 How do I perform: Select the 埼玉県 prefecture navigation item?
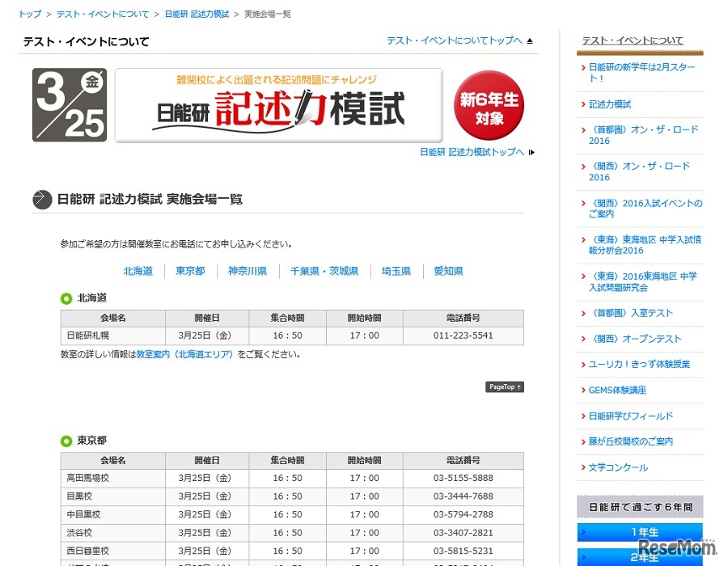pyautogui.click(x=396, y=271)
